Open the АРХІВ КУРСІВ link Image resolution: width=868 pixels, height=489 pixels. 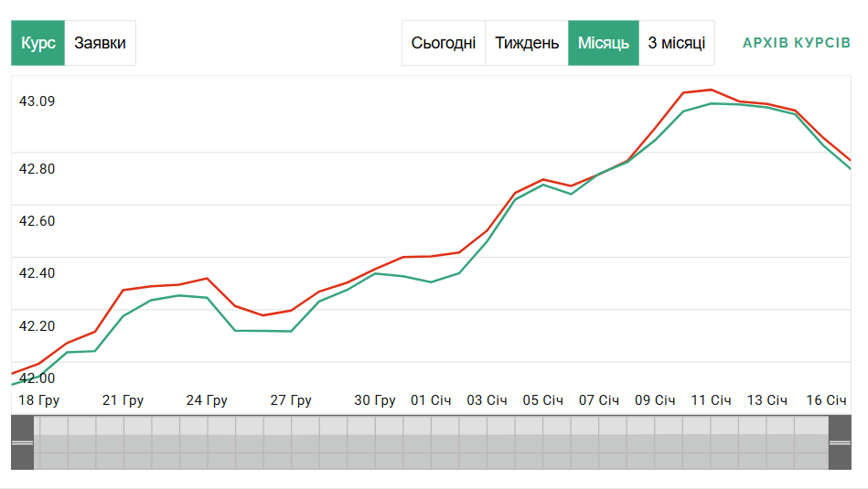pyautogui.click(x=796, y=43)
